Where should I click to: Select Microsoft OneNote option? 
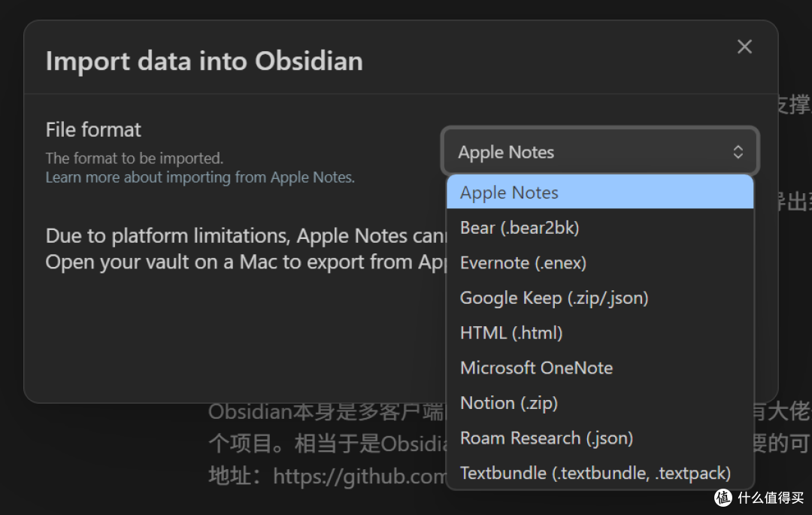pyautogui.click(x=600, y=368)
